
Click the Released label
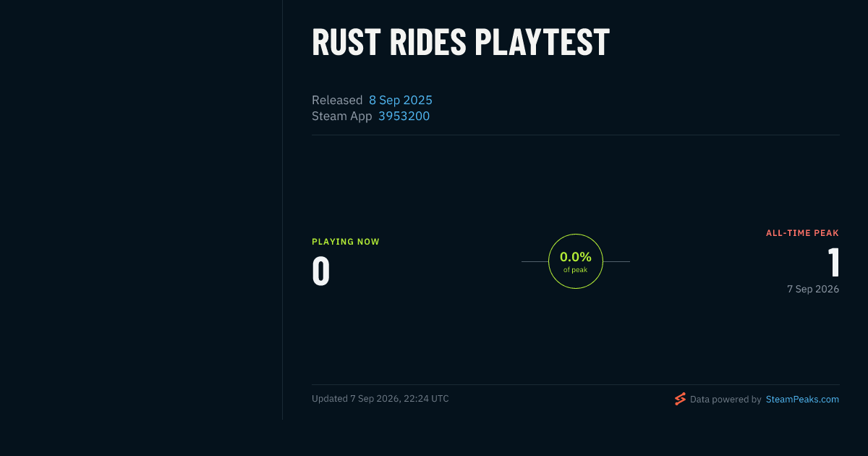[x=337, y=101]
